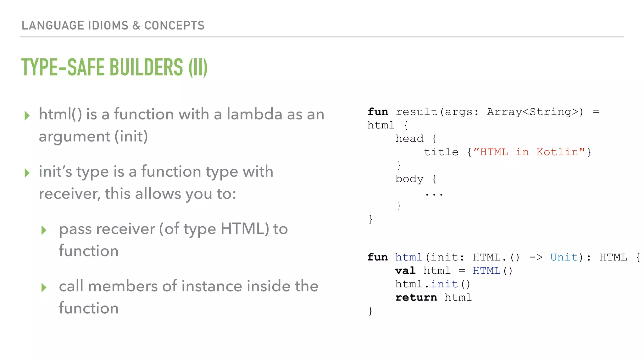The width and height of the screenshot is (644, 362).
Task: Click the sub-bullet arrow beside "call members of instance"
Action: pyautogui.click(x=44, y=287)
